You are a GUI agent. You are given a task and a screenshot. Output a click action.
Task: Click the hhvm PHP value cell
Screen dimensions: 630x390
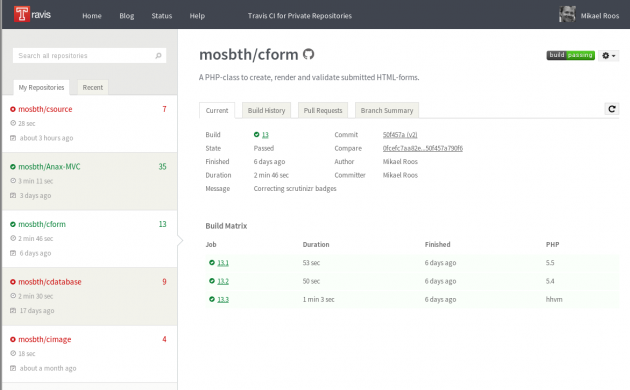pos(554,299)
